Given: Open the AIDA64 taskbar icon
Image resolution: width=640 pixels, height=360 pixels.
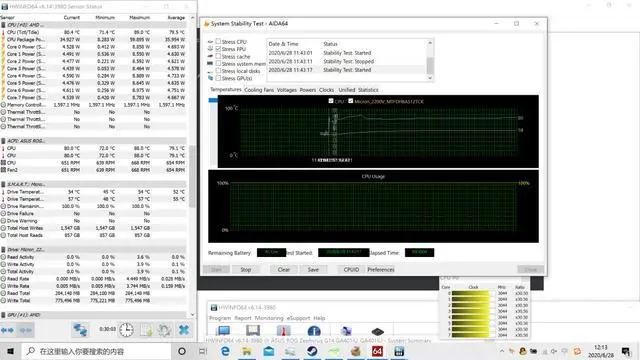Looking at the screenshot, I should [x=377, y=351].
